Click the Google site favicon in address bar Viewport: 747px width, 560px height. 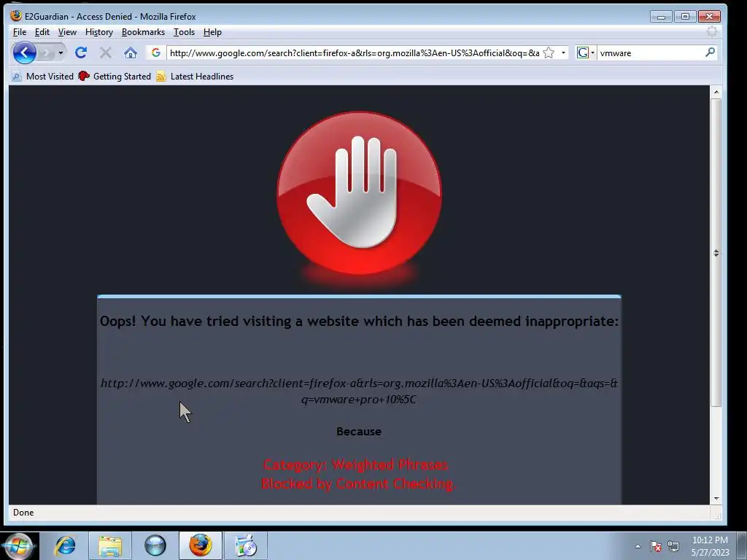[156, 52]
